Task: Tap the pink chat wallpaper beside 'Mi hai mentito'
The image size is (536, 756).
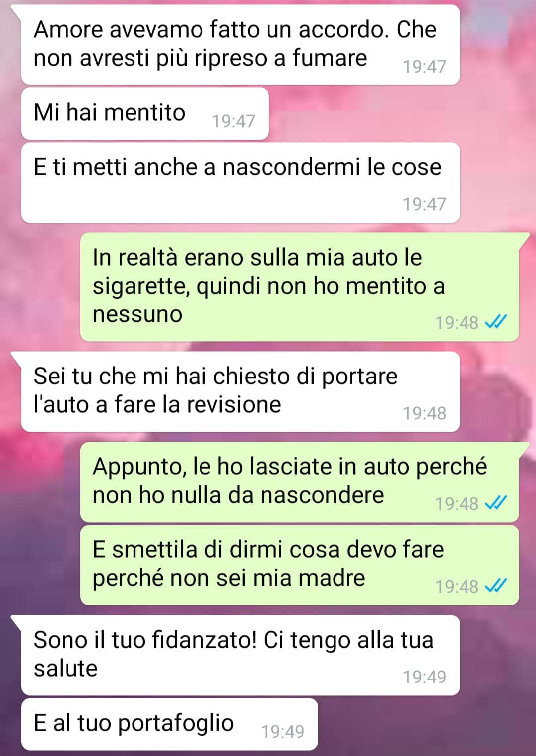Action: click(x=397, y=114)
